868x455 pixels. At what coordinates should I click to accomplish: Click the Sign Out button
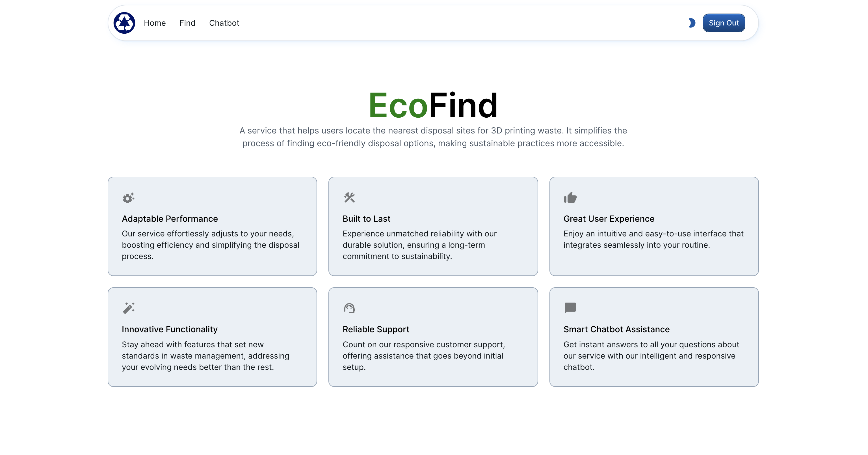[x=724, y=23]
